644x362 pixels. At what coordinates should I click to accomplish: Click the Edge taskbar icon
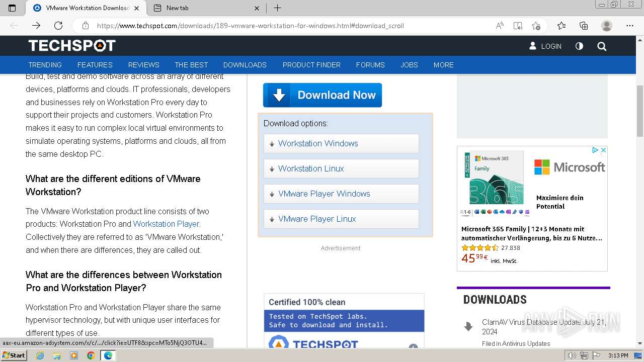pos(108,355)
